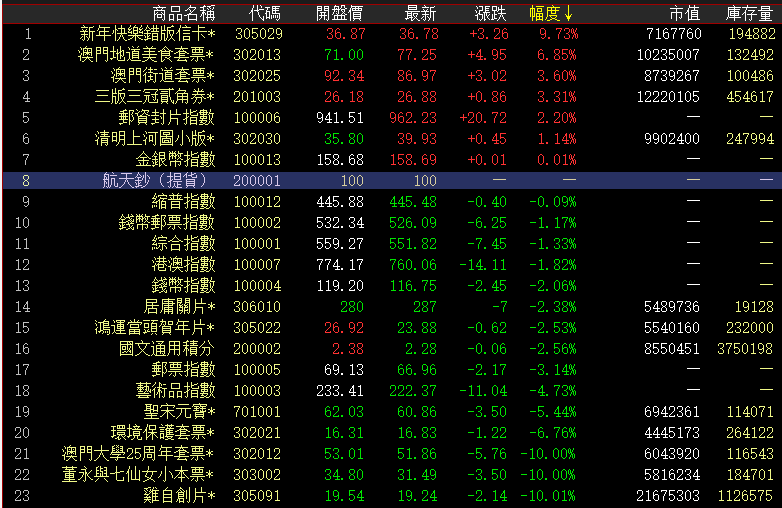Click change value +20.72
The image size is (782, 508).
click(x=483, y=118)
